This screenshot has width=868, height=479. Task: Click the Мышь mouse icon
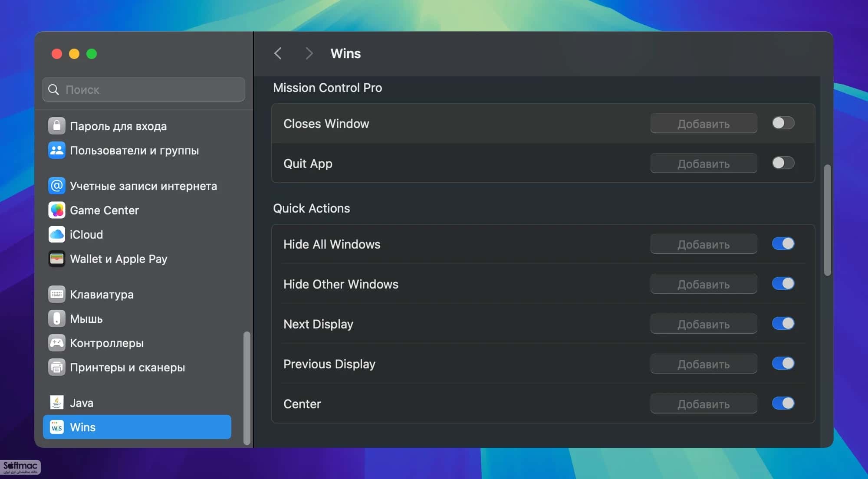(56, 318)
